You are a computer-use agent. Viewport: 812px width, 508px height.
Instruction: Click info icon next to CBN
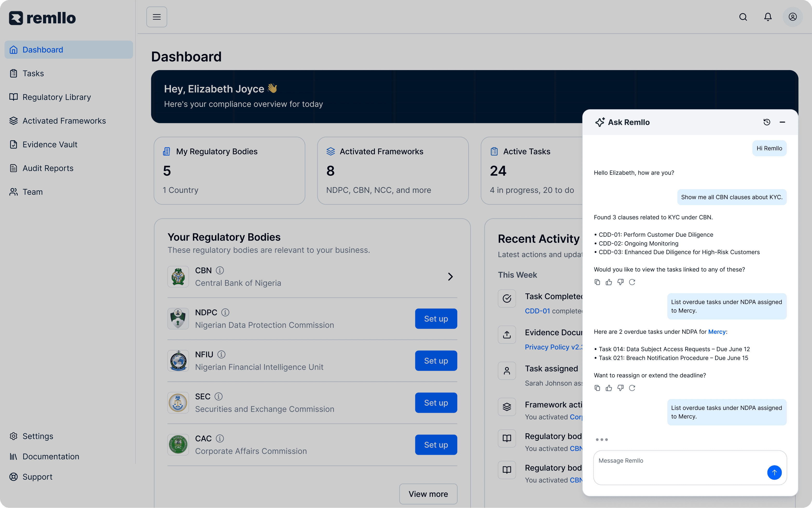point(220,270)
